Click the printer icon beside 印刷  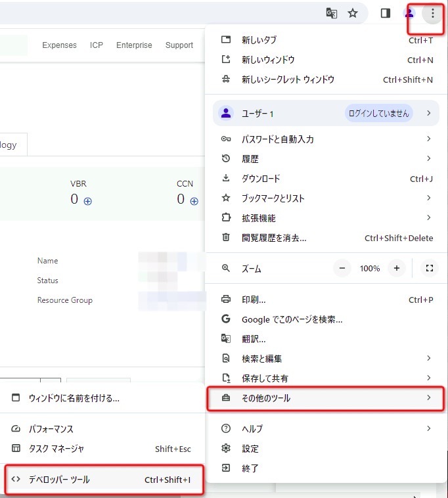click(x=226, y=299)
